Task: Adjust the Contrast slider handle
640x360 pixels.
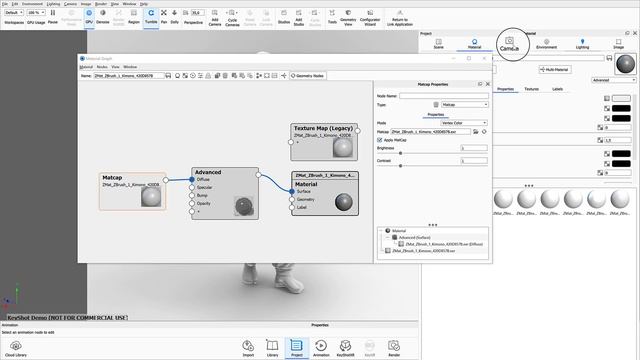Action: pos(400,166)
